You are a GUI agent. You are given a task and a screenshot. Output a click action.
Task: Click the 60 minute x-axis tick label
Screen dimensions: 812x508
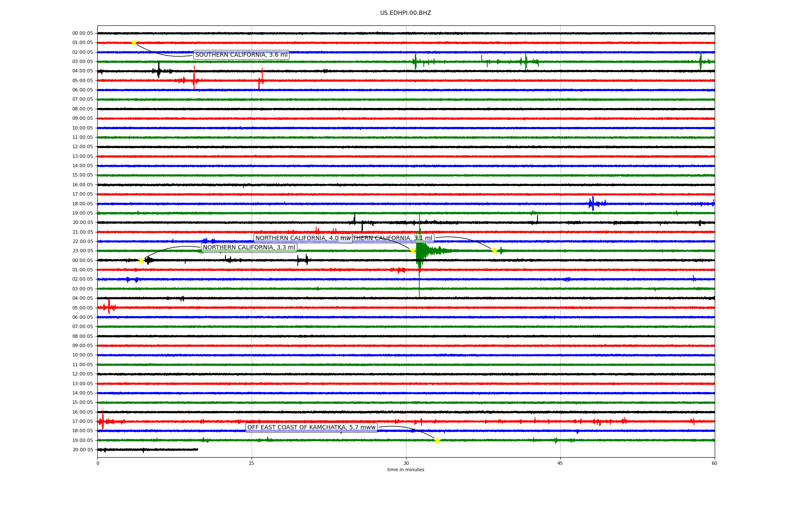[714, 463]
